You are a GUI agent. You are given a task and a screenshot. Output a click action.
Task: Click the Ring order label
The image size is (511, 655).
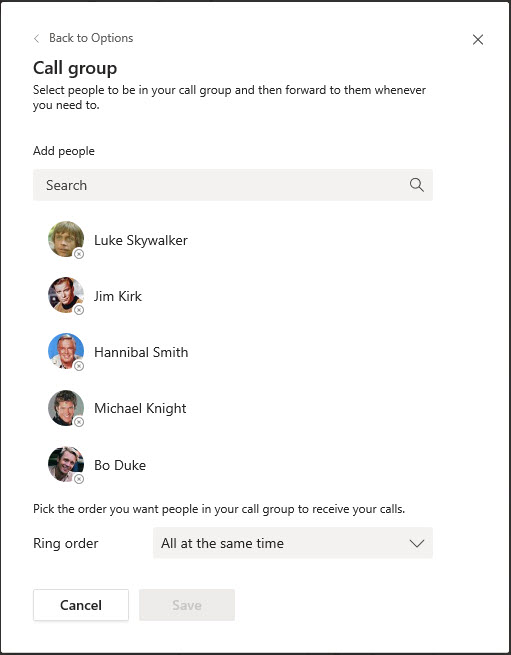click(x=66, y=543)
